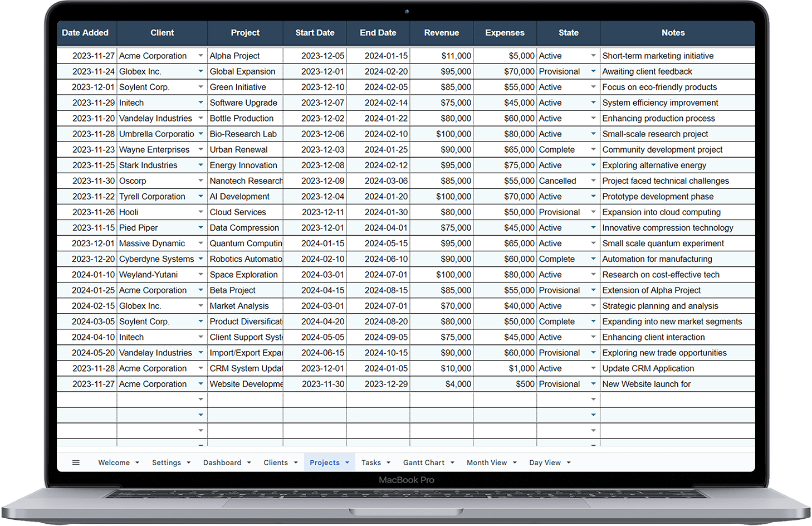Expand client dropdown for Globex Inc. Global Expansion
The width and height of the screenshot is (812, 526).
coord(200,71)
